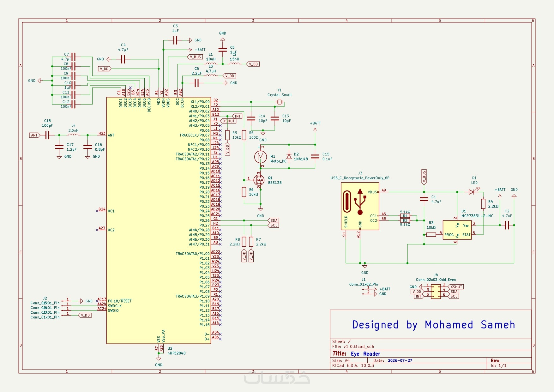Click capacitor C1 4.7uF symbol
554x392 pixels.
(x=424, y=199)
